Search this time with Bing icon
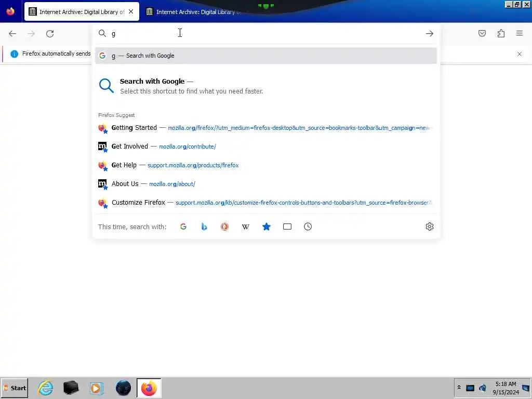 tap(204, 227)
